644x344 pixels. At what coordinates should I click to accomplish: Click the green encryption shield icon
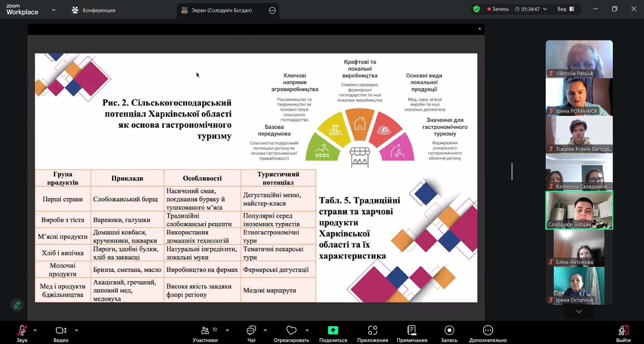476,9
